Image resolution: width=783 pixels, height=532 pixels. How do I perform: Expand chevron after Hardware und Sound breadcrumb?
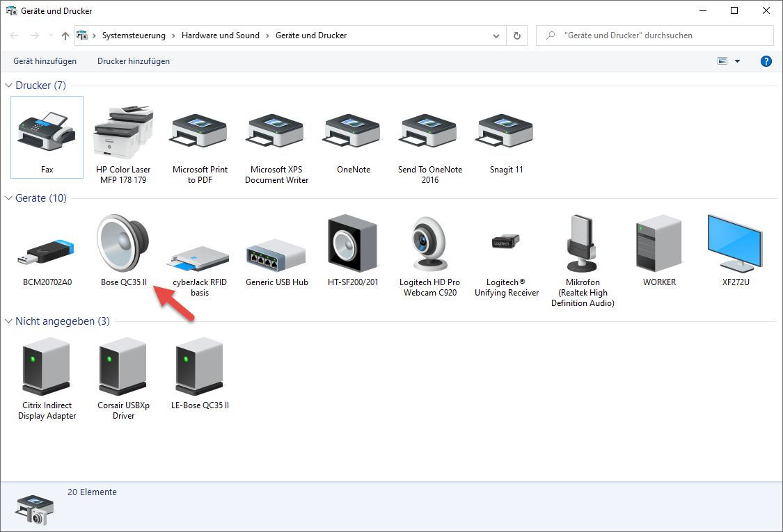click(x=268, y=35)
